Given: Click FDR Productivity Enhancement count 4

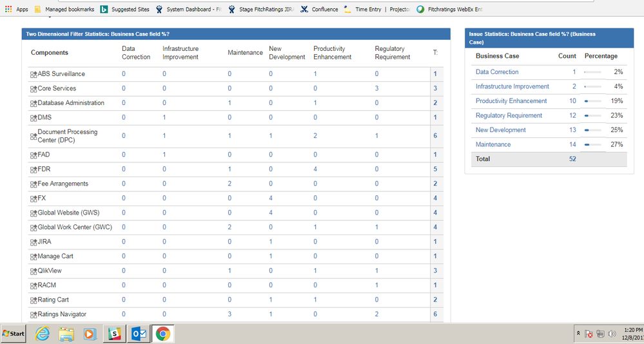Looking at the screenshot, I should (315, 169).
